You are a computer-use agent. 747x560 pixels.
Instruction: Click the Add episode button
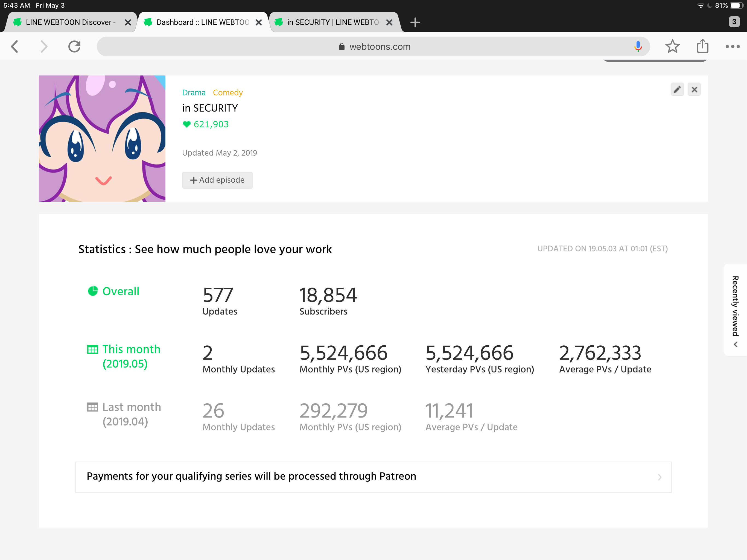coord(217,180)
